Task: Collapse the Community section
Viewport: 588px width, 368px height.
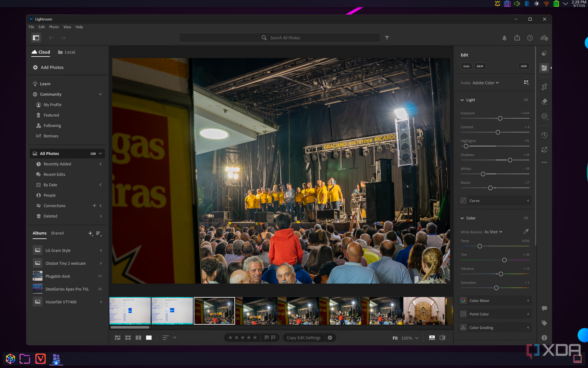Action: [x=100, y=94]
